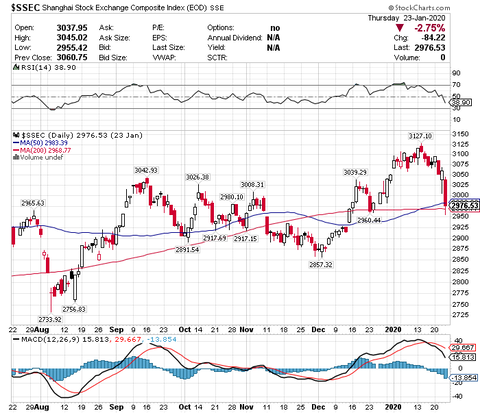
Task: Click the MACD(12,26,9) legend label
Action: 50,340
